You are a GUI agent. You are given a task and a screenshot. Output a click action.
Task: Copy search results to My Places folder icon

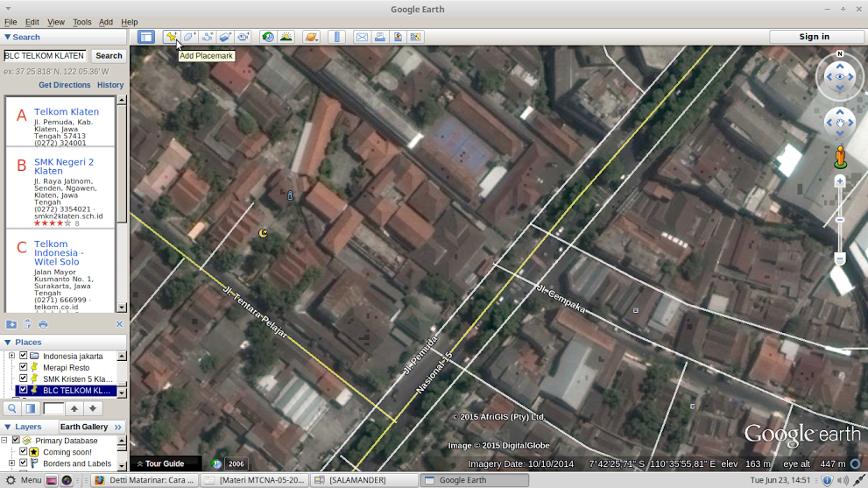(11, 324)
